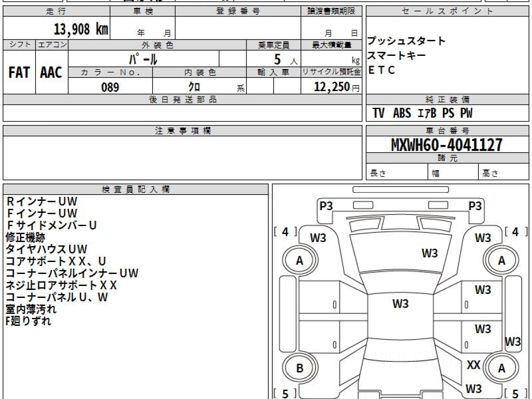
Task: Click chassis number MXWH60-4041127
Action: pyautogui.click(x=447, y=145)
